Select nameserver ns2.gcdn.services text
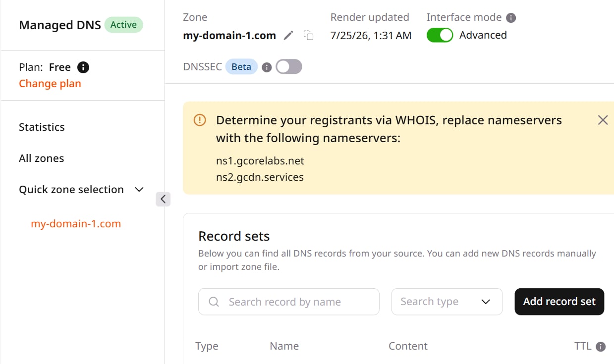The height and width of the screenshot is (364, 614). [x=260, y=177]
